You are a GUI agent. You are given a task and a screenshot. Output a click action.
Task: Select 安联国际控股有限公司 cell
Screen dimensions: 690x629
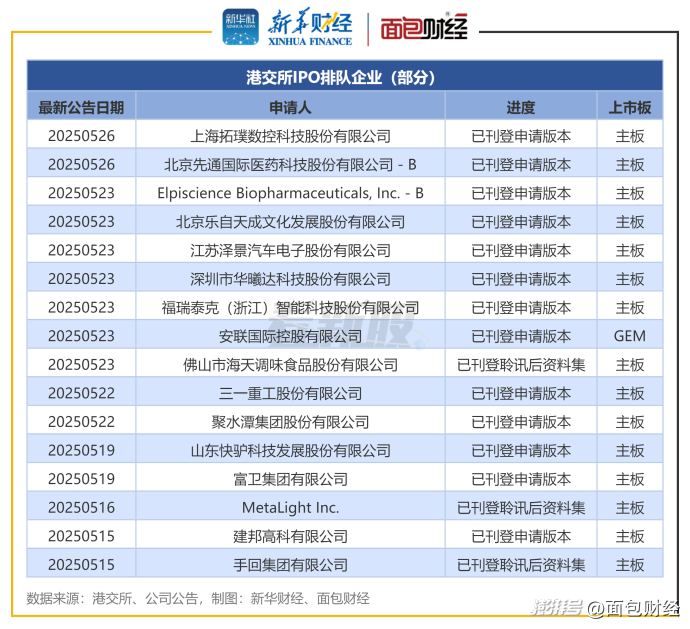click(x=290, y=336)
